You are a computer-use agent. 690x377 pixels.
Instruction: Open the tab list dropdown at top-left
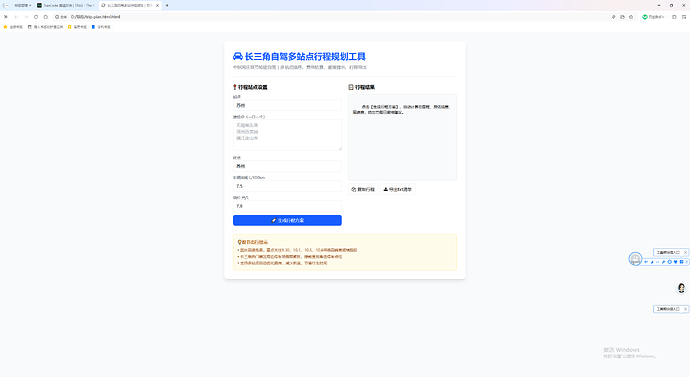click(x=5, y=5)
